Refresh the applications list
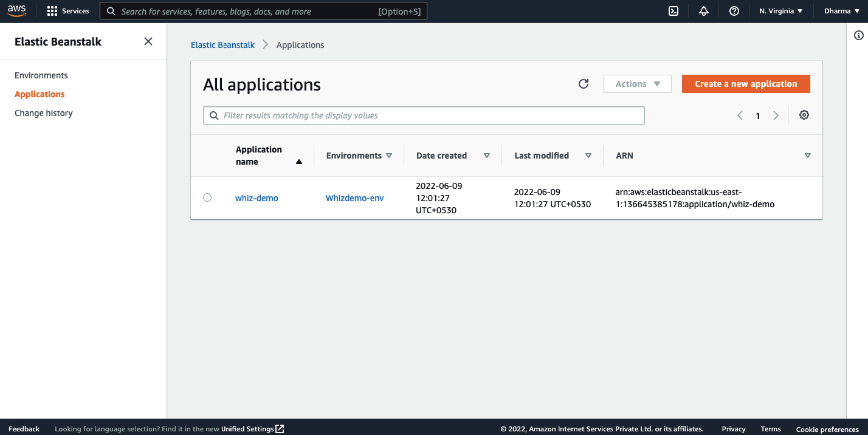Screen dimensions: 868x435 click(584, 84)
